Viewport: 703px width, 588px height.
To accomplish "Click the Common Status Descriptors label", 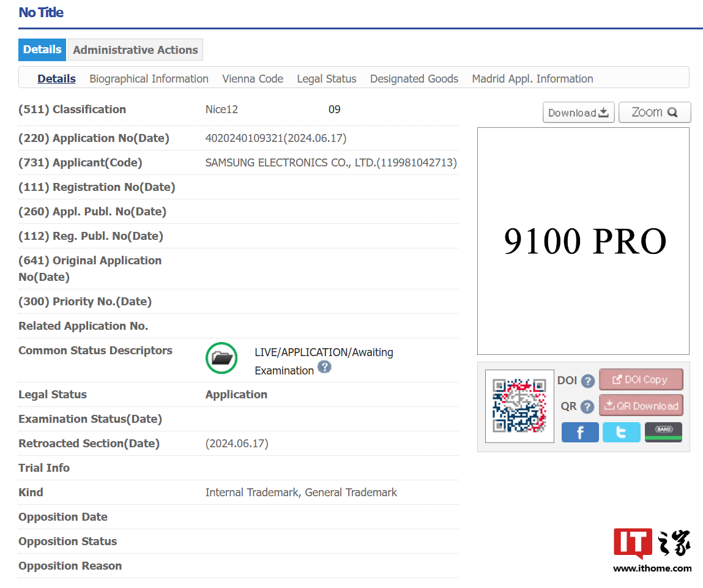I will tap(95, 350).
